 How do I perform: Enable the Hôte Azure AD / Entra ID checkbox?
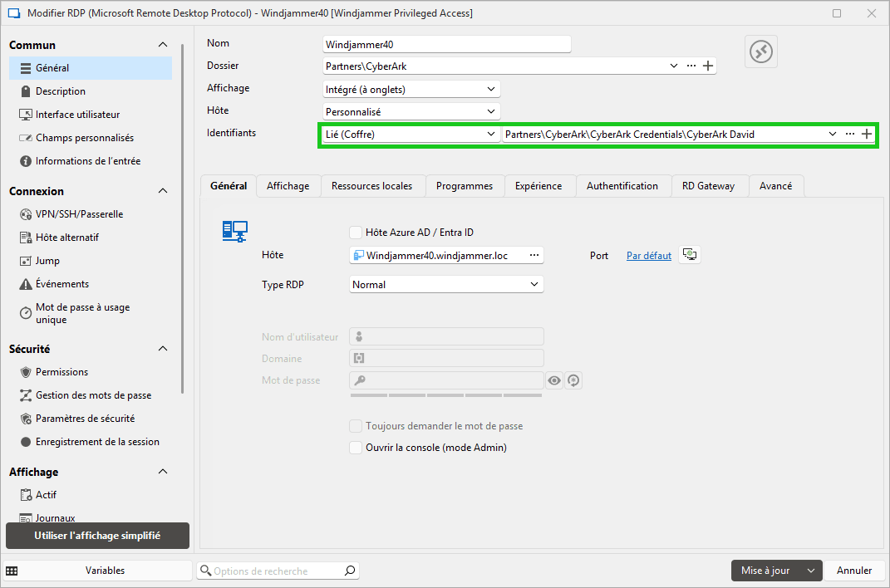(x=356, y=233)
